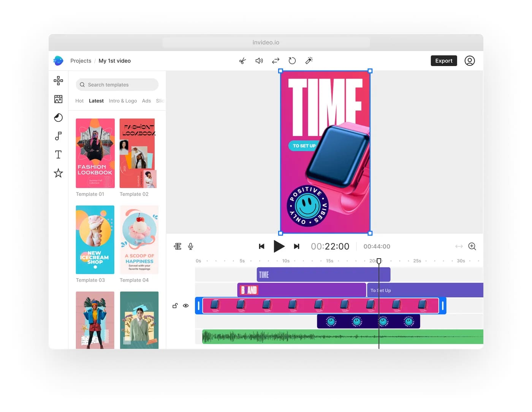Open the magic wand tool
532x412 pixels.
[x=309, y=61]
